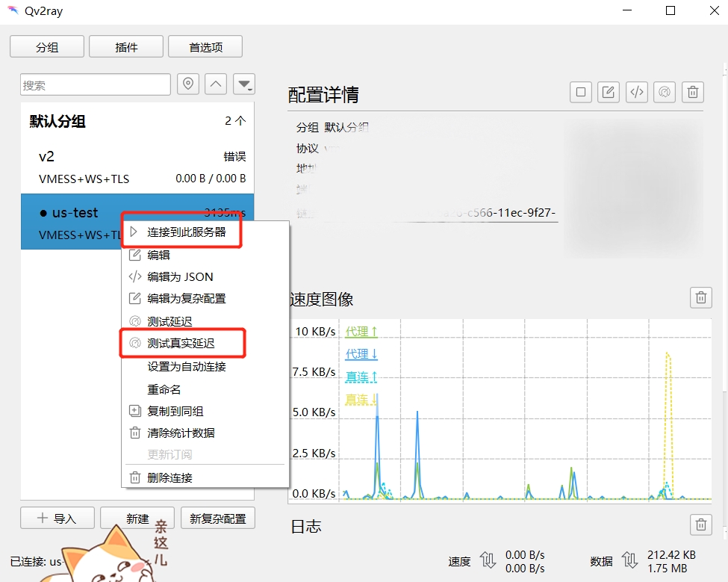Screen dimensions: 728x582
Task: Open the 分组 button
Action: pyautogui.click(x=47, y=47)
